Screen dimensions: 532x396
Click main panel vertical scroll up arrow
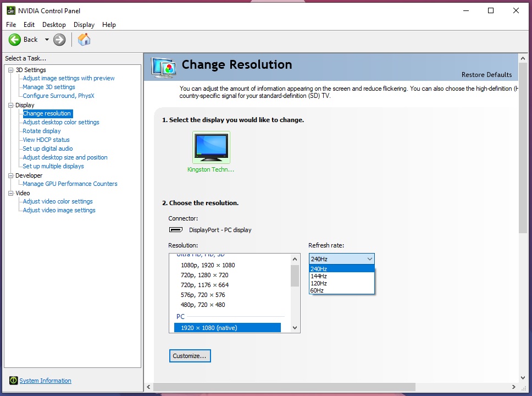point(523,58)
